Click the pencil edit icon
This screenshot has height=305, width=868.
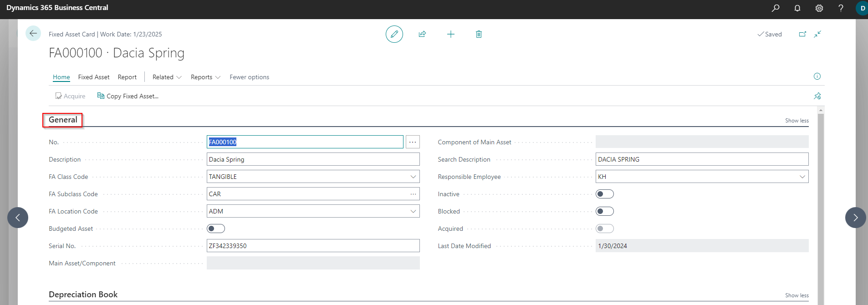[x=394, y=34]
